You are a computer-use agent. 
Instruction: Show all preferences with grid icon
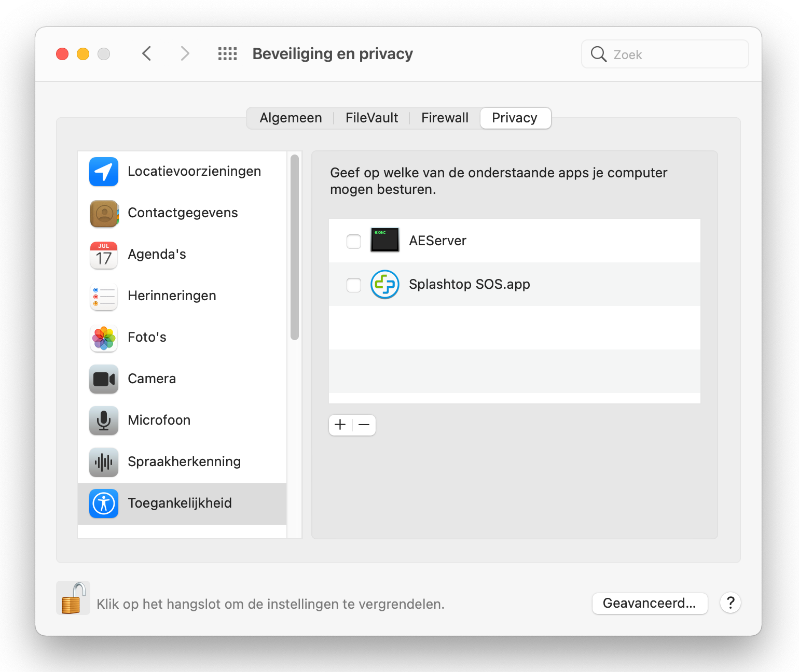(227, 54)
